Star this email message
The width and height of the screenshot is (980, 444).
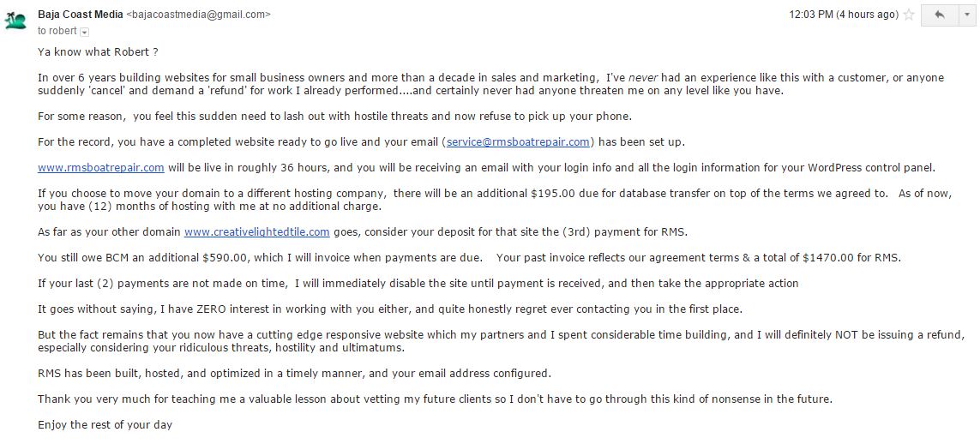(x=909, y=15)
